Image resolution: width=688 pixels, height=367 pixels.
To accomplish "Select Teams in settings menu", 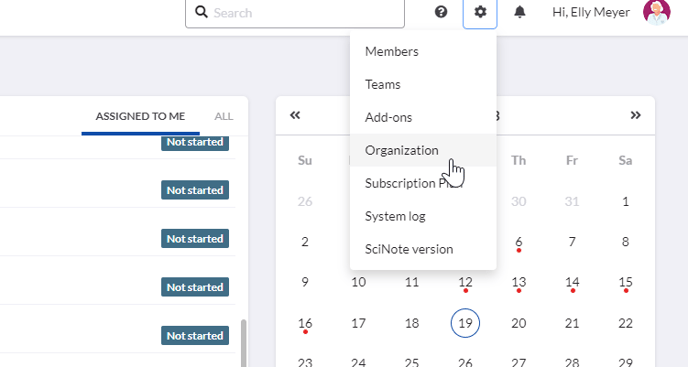I will pos(423,84).
